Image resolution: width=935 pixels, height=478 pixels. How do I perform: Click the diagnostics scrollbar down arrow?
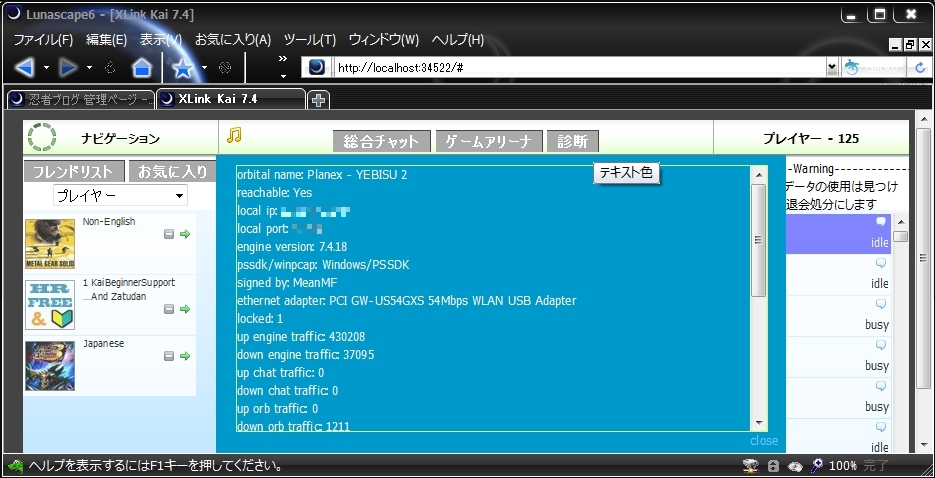pyautogui.click(x=758, y=423)
